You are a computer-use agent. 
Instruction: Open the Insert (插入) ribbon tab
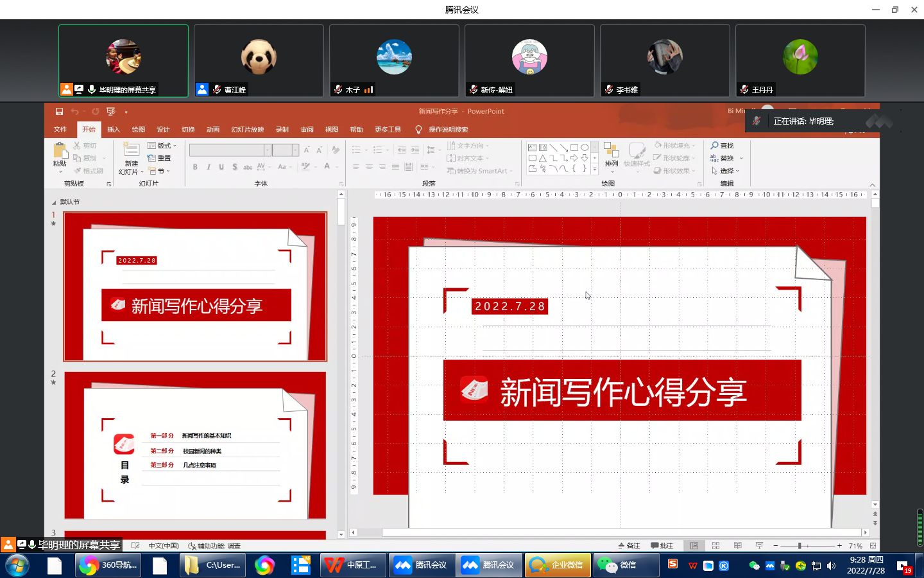coord(114,129)
